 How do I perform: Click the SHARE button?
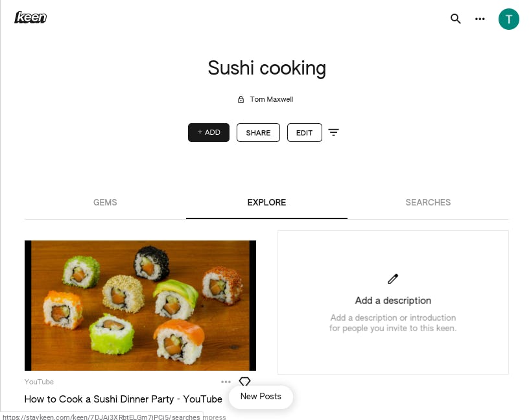(258, 133)
